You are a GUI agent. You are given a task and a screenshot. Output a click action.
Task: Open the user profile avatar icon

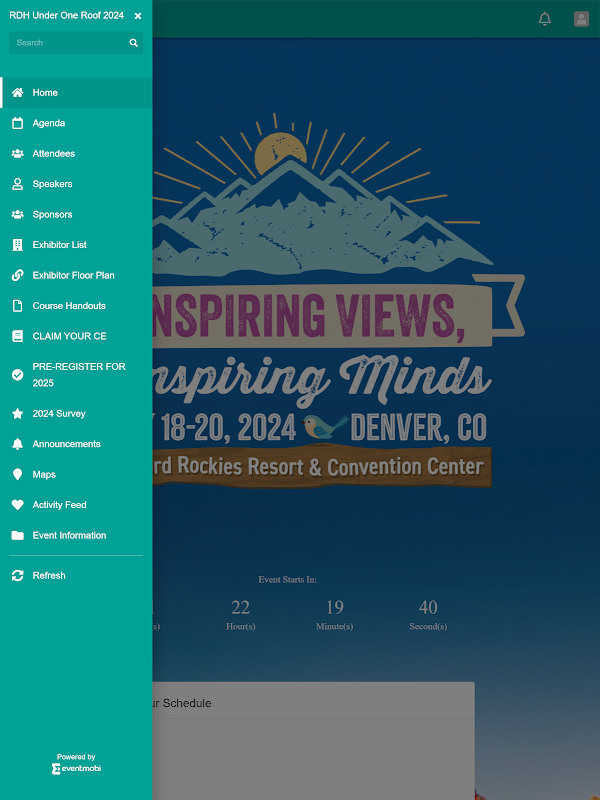point(581,19)
